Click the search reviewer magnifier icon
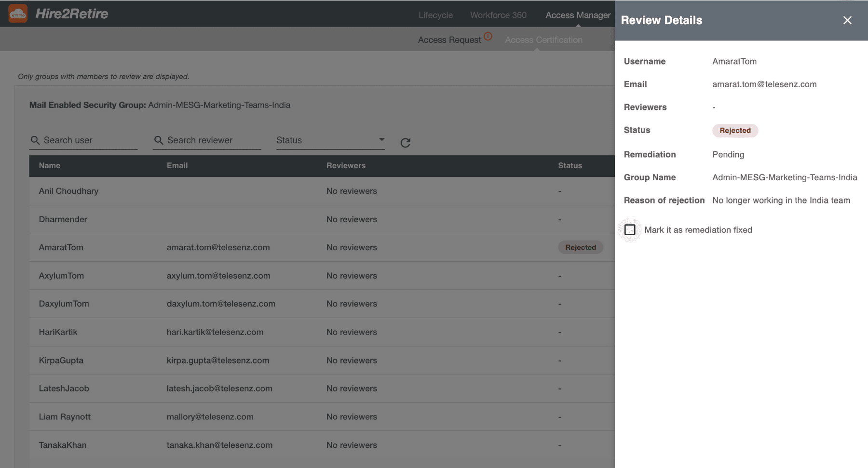Image resolution: width=868 pixels, height=468 pixels. pyautogui.click(x=158, y=140)
